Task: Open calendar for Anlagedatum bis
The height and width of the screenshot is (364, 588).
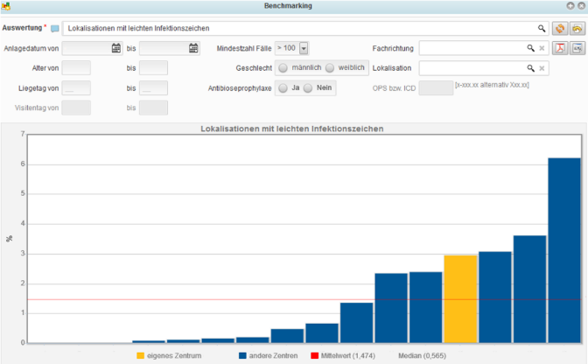Action: (x=193, y=48)
